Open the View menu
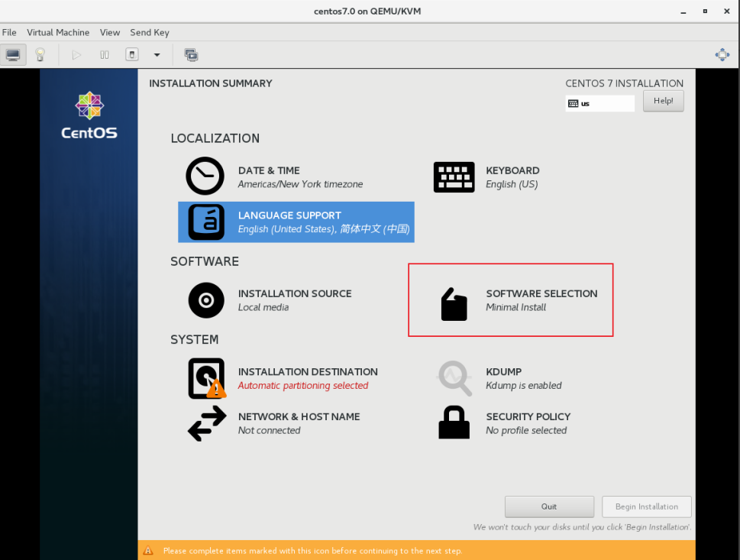 click(109, 32)
